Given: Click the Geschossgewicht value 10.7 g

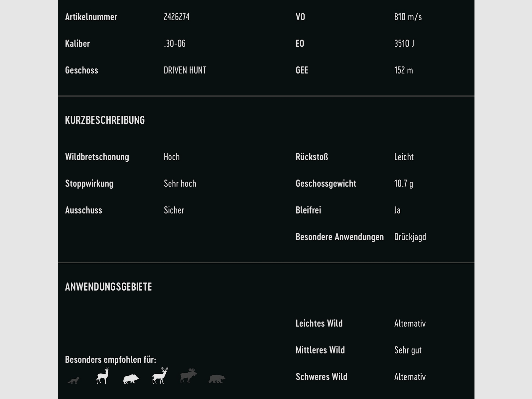Looking at the screenshot, I should (404, 184).
